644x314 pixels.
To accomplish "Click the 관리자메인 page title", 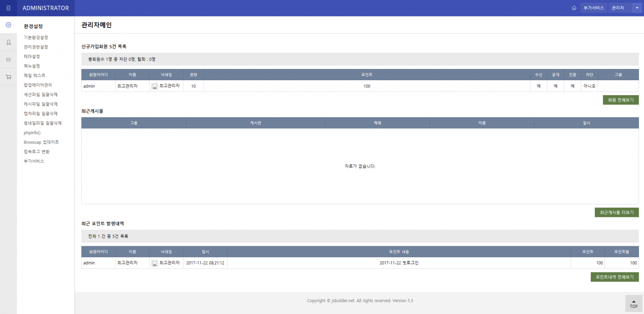I will 97,25.
